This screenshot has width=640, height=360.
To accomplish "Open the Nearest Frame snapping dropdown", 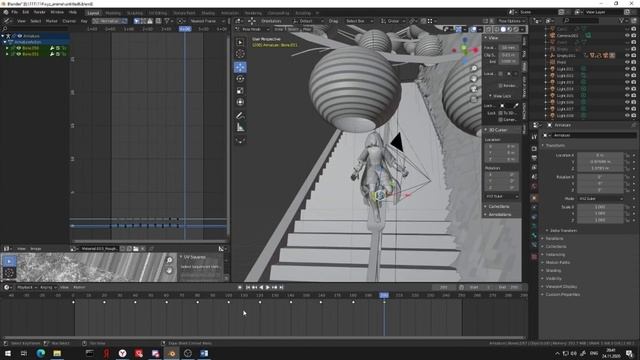I will tap(205, 21).
